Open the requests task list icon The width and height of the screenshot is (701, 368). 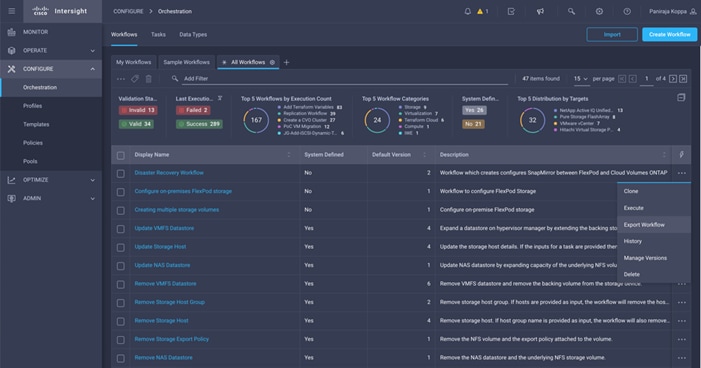click(x=511, y=12)
